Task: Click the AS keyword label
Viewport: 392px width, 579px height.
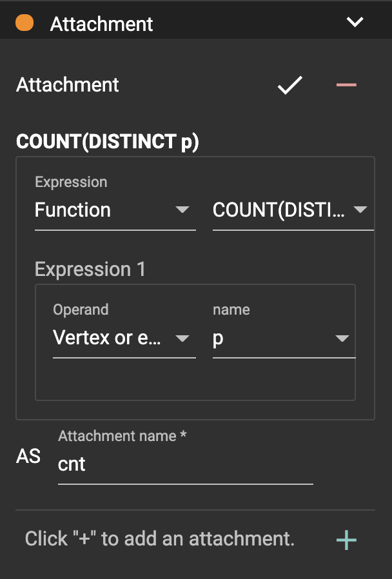Action: click(28, 456)
